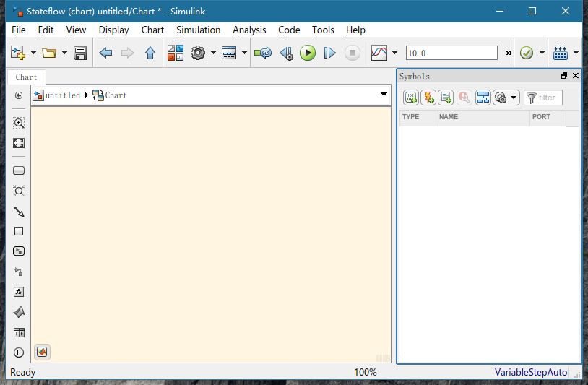
Task: Open the Help menu
Action: [x=355, y=30]
